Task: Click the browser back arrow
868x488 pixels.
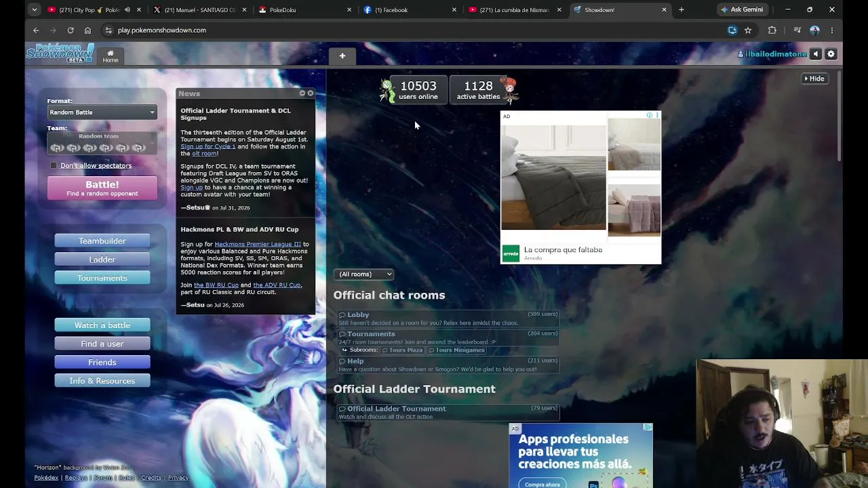Action: tap(36, 30)
